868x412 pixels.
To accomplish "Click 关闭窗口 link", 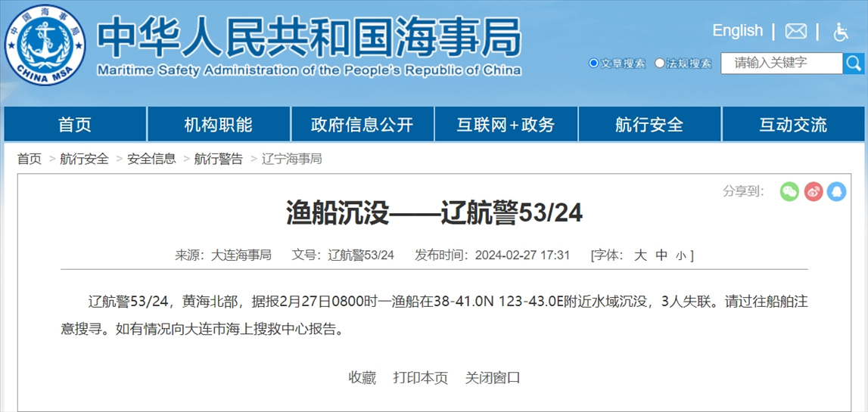I will (493, 377).
